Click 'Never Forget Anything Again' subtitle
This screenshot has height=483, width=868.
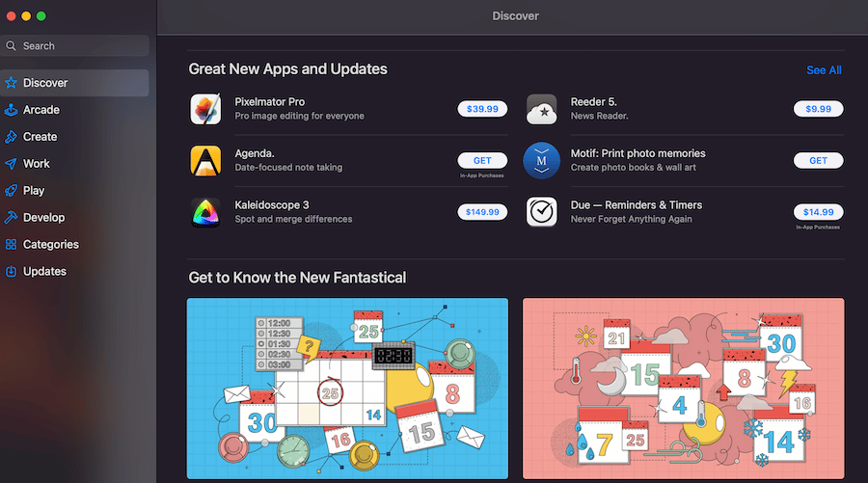631,219
